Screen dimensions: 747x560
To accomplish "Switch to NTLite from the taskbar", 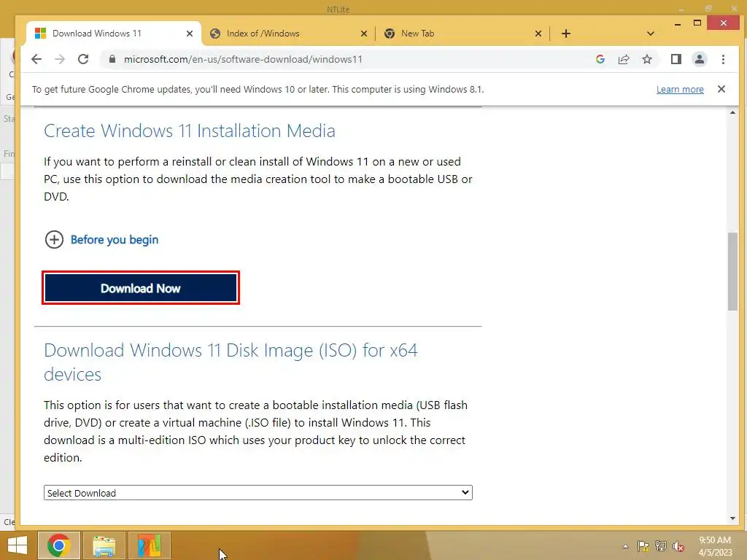I will [150, 545].
